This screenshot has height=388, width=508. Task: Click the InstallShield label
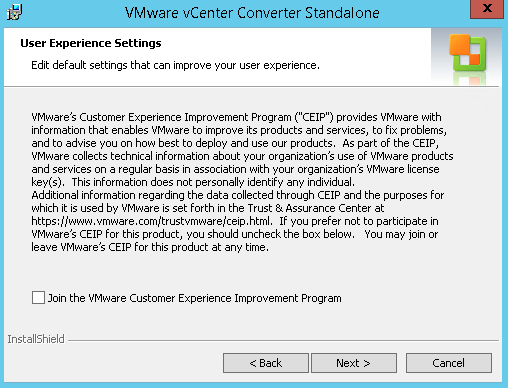tap(36, 339)
